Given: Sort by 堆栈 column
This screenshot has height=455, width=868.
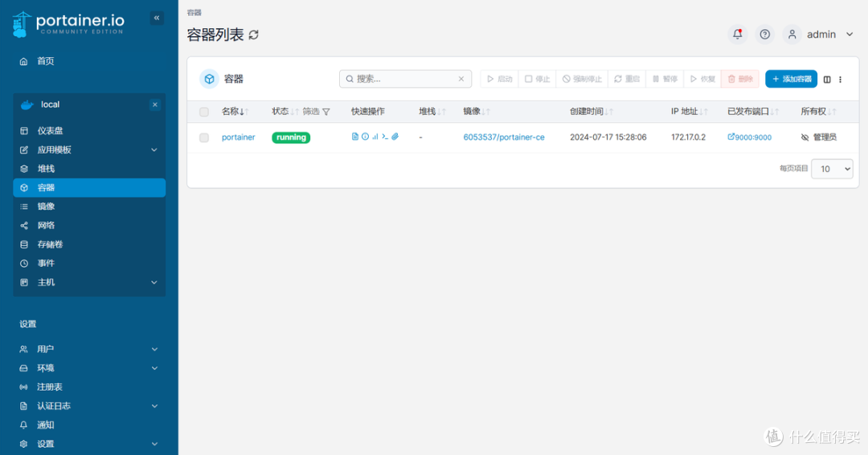Looking at the screenshot, I should (x=432, y=111).
